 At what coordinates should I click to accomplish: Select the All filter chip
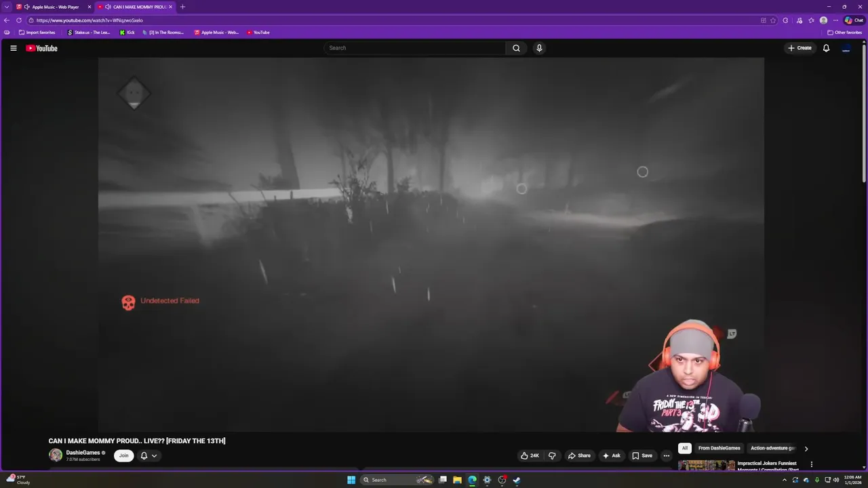(685, 448)
